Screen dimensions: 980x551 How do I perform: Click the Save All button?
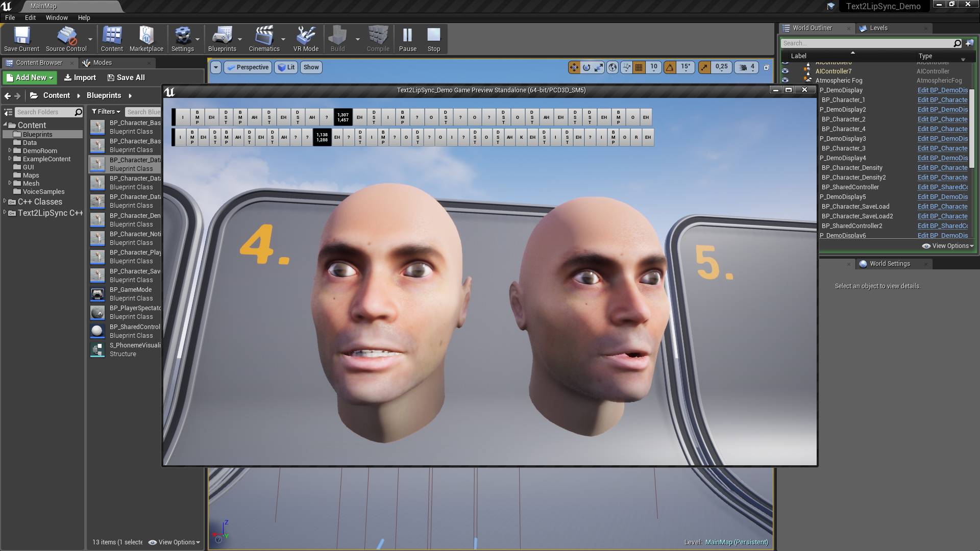126,78
